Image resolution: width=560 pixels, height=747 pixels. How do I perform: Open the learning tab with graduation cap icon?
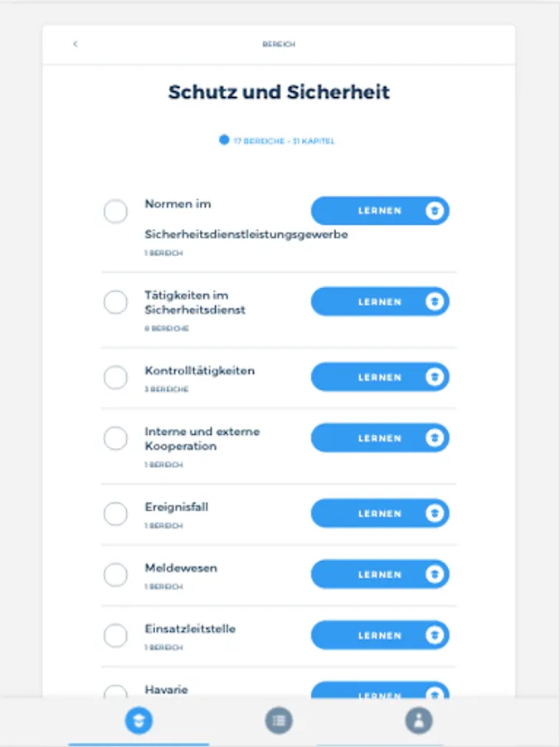139,720
